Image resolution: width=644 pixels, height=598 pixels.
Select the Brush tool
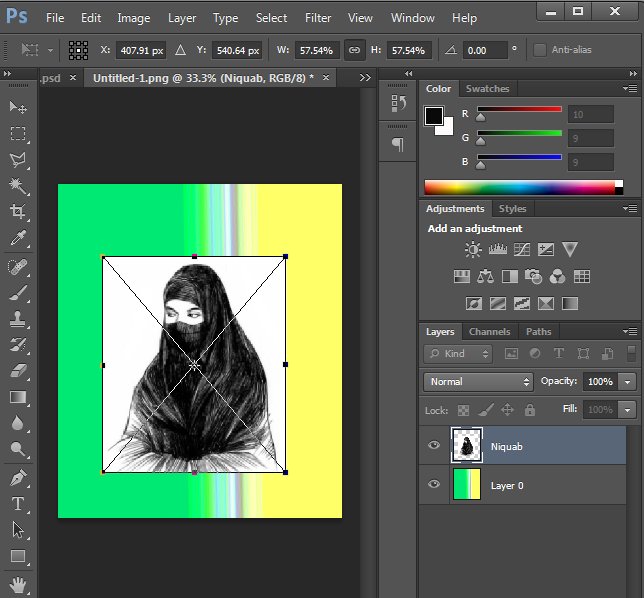point(18,293)
